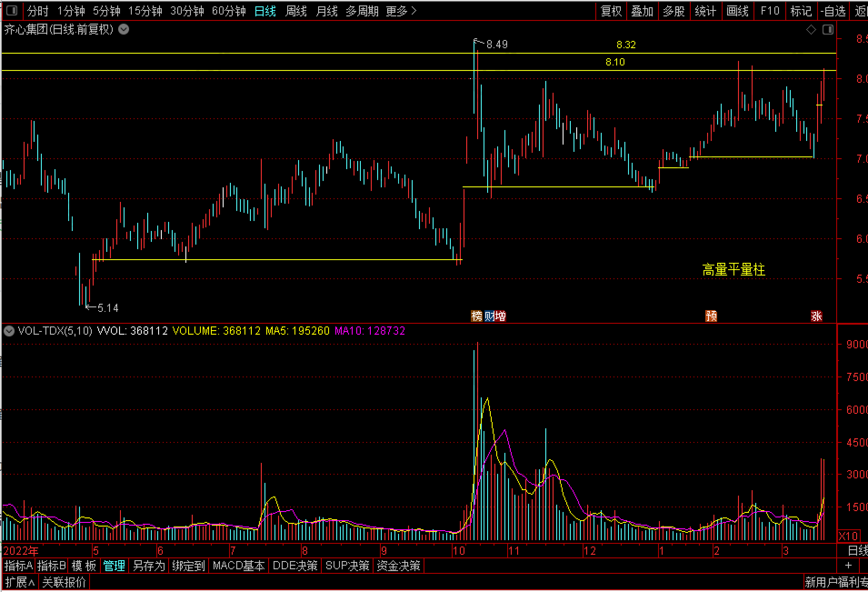
Task: Switch to 30分钟 timeframe
Action: pyautogui.click(x=187, y=11)
